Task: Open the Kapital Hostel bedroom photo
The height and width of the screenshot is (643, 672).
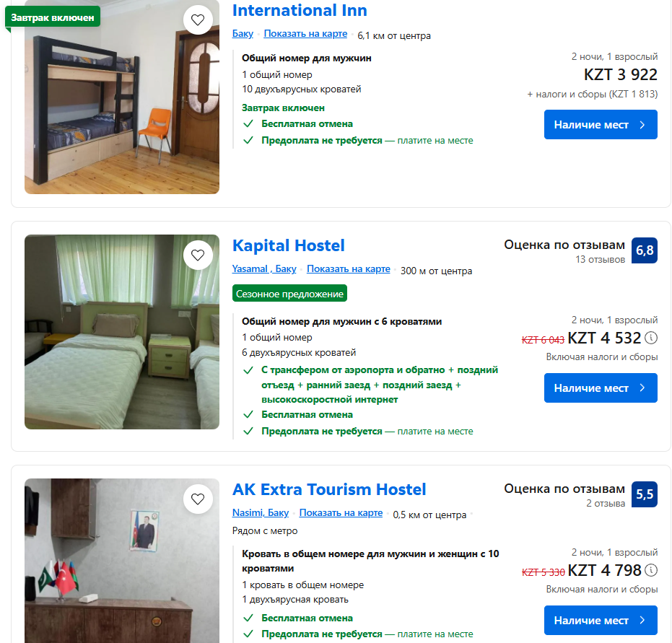Action: [x=122, y=332]
